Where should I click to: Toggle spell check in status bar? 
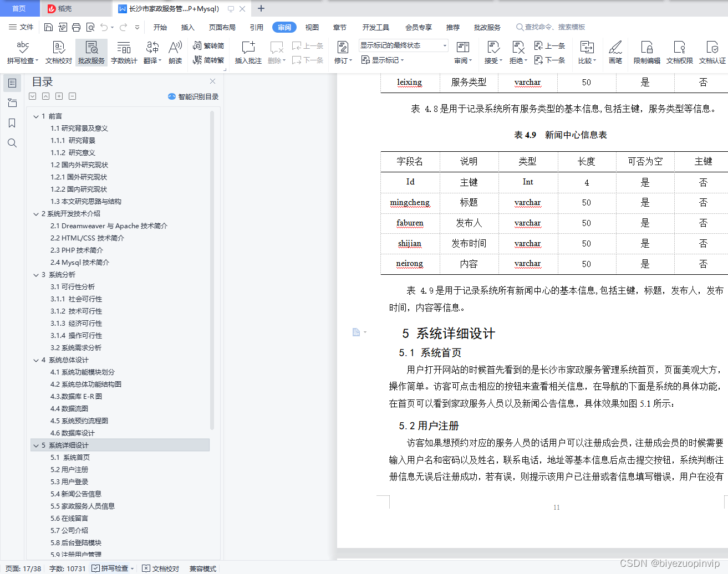(x=114, y=568)
